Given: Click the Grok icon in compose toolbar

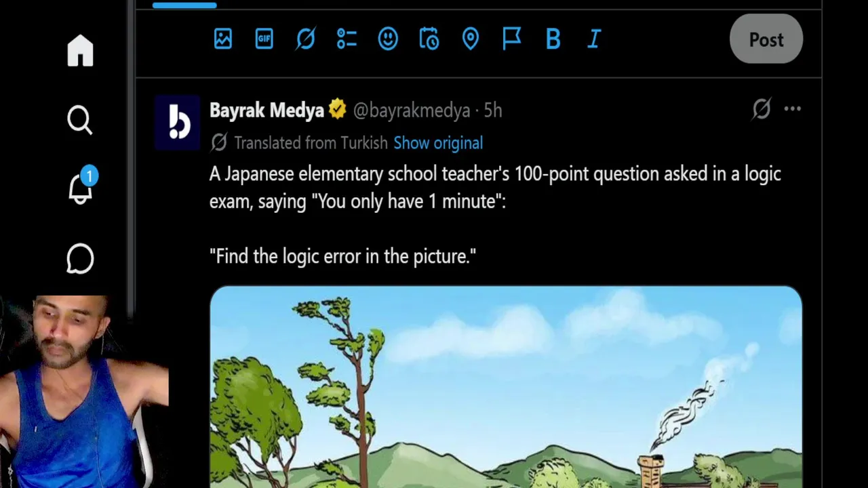Looking at the screenshot, I should click(305, 39).
